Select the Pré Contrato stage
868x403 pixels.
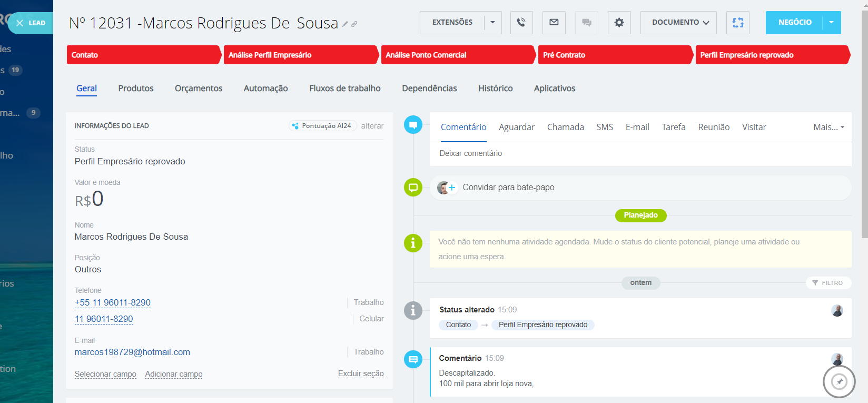click(x=614, y=55)
